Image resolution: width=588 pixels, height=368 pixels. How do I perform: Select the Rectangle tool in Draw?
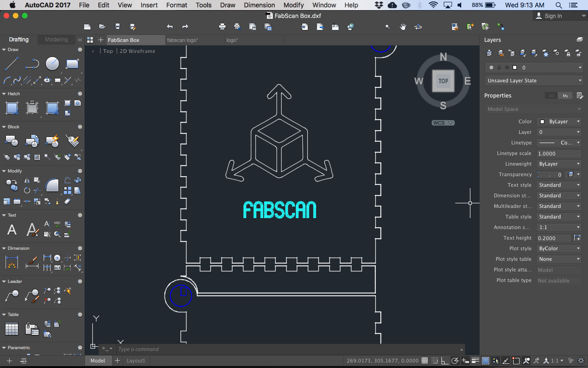pos(73,64)
